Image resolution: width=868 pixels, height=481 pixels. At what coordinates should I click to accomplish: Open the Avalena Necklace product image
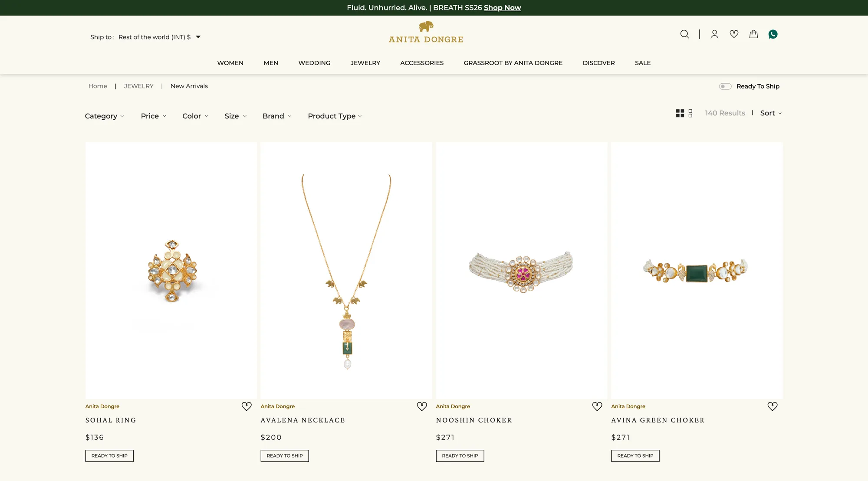[346, 271]
